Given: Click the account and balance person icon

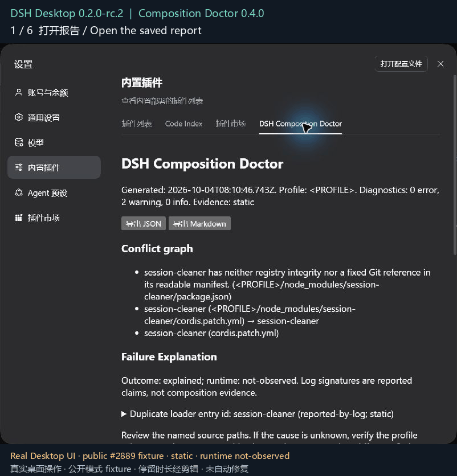Looking at the screenshot, I should (19, 92).
